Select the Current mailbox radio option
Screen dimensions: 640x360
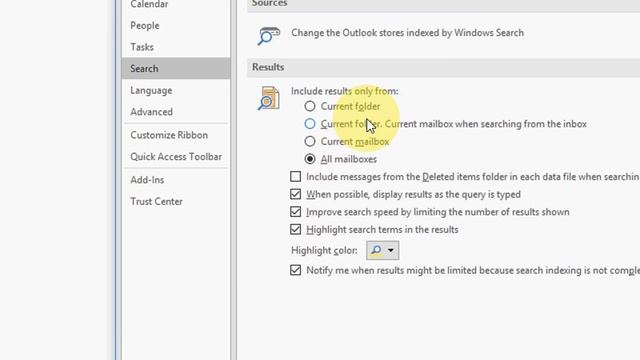pyautogui.click(x=310, y=141)
